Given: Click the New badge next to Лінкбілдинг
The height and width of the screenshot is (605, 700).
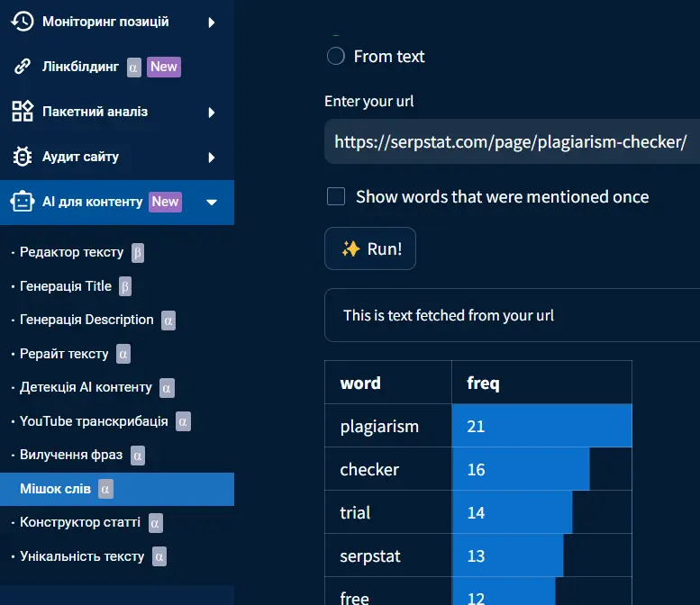Looking at the screenshot, I should (164, 67).
